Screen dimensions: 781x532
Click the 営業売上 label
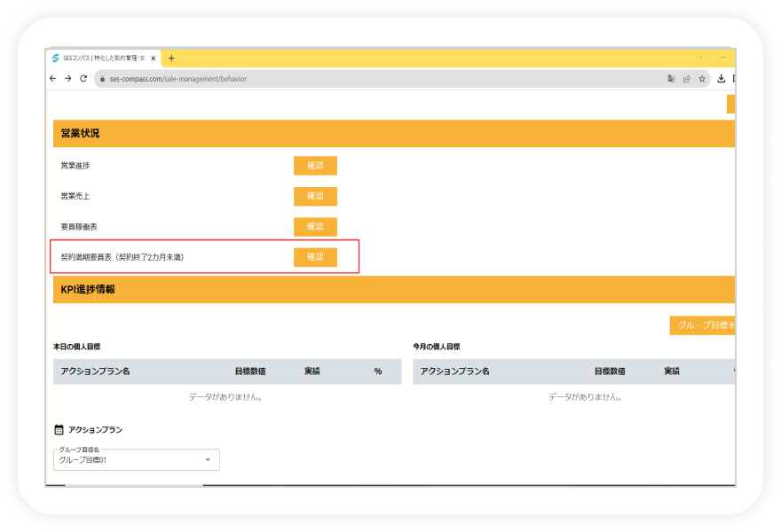tap(75, 196)
